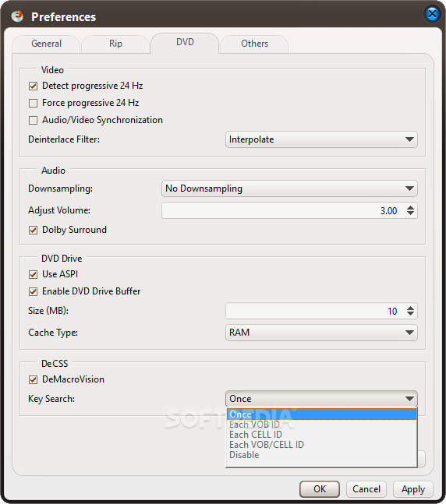Pick the Each CELL ID option

pos(321,435)
